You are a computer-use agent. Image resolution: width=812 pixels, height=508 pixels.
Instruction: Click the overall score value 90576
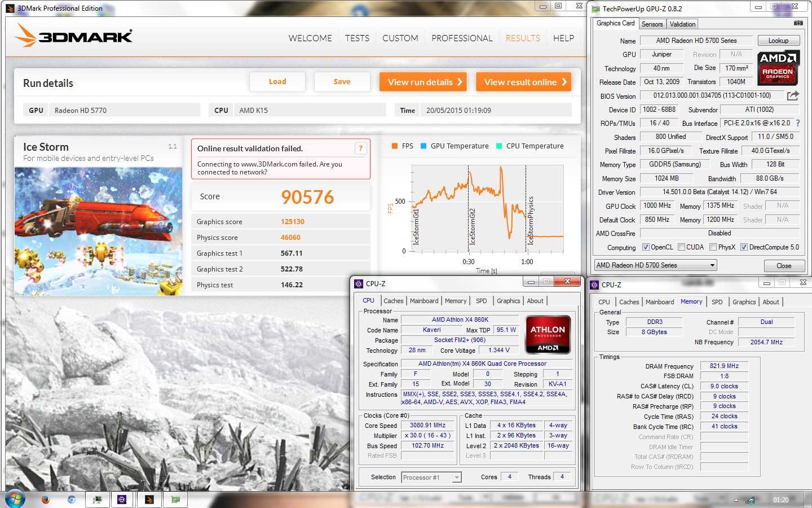click(307, 197)
